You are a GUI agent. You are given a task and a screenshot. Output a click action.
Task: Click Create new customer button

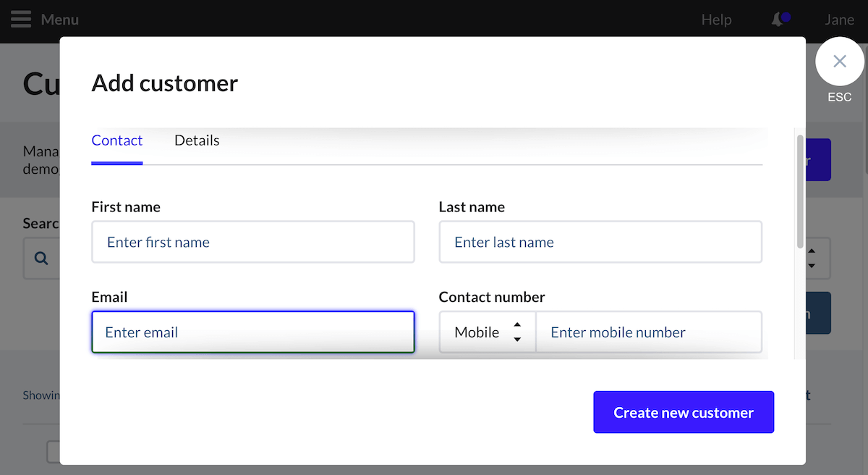coord(684,413)
